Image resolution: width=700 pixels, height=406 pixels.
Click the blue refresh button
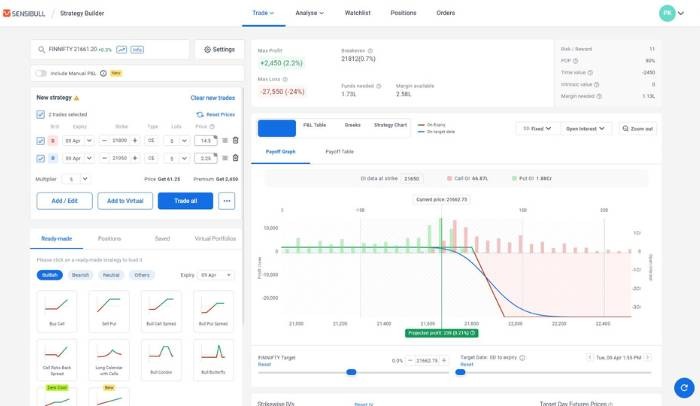tap(683, 387)
